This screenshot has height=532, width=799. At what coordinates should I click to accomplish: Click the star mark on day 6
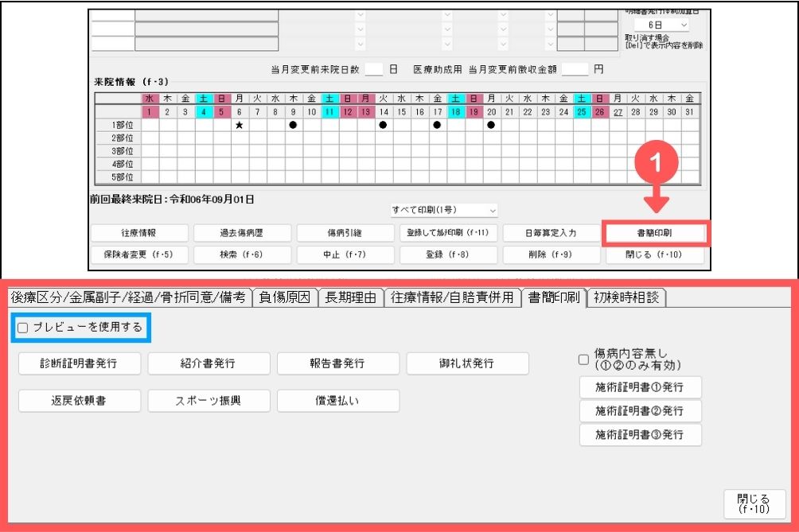[x=239, y=125]
